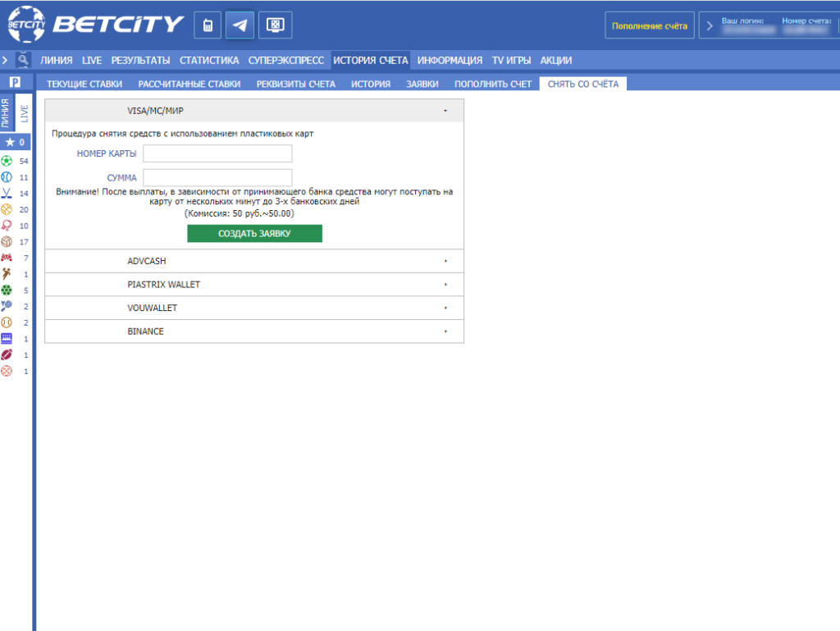The height and width of the screenshot is (631, 840).
Task: Switch sidebar to LIVE vertical tab
Action: (24, 113)
